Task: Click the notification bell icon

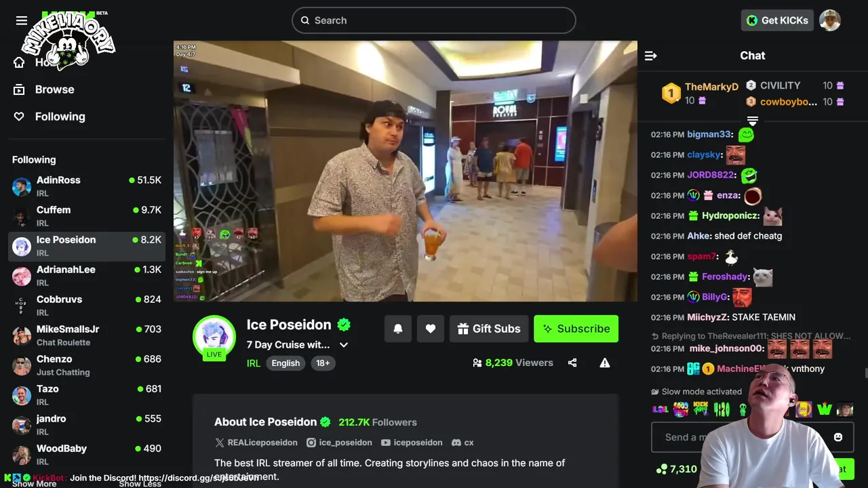Action: (398, 329)
